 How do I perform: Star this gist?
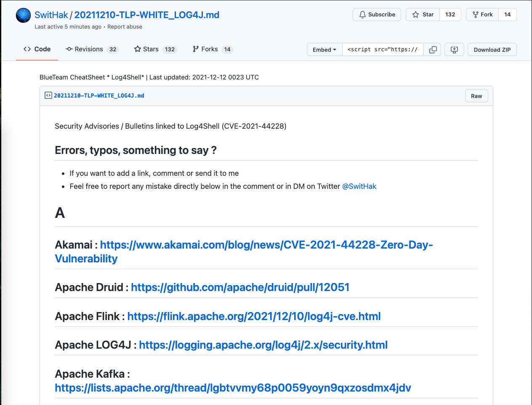(423, 15)
